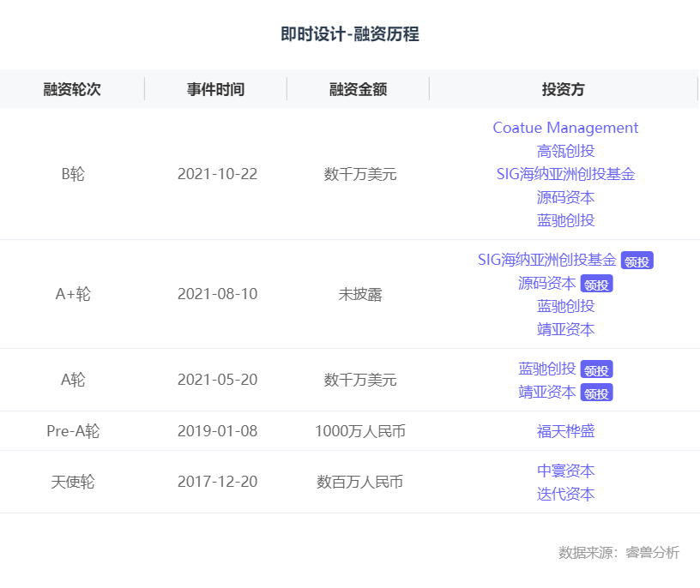Viewport: 700px width, 588px height.
Task: Click the 事件时间 column header
Action: point(215,89)
